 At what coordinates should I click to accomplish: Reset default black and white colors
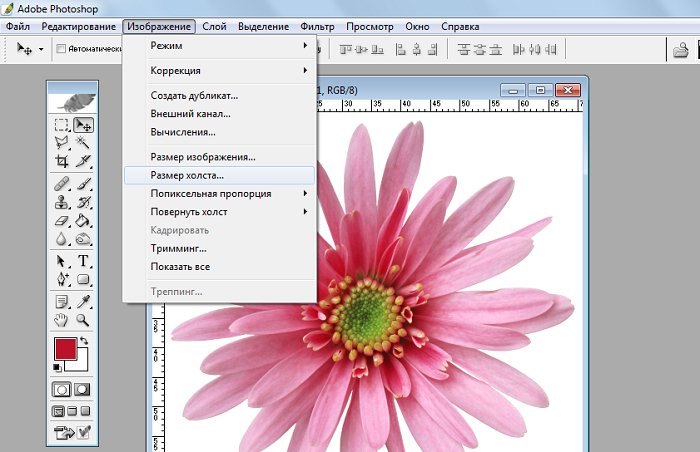pyautogui.click(x=57, y=368)
